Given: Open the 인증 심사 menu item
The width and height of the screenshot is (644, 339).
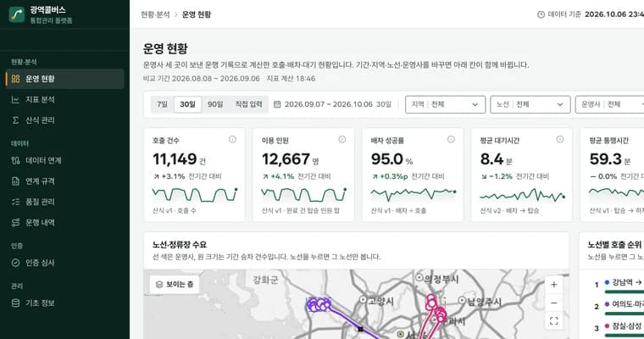Looking at the screenshot, I should [x=64, y=263].
